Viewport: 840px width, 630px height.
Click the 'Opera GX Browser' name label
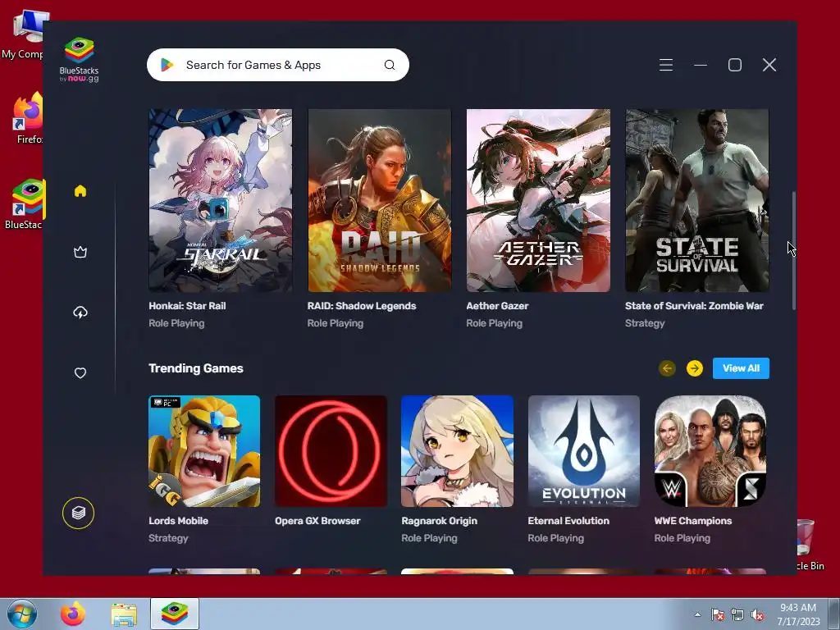(x=317, y=521)
